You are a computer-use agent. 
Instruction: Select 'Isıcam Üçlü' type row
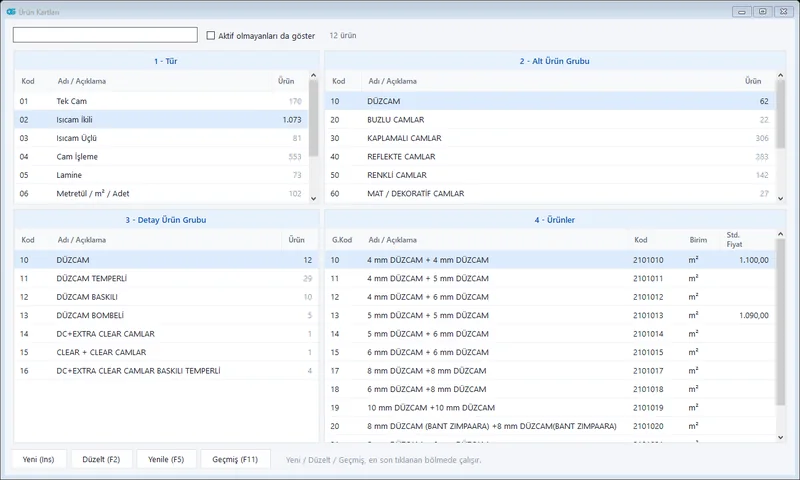click(x=161, y=138)
